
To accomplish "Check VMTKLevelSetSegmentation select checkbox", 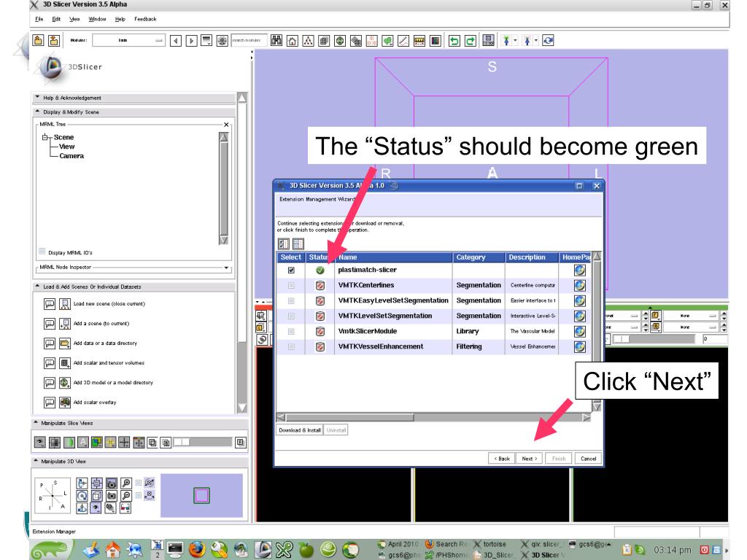I will pos(291,316).
